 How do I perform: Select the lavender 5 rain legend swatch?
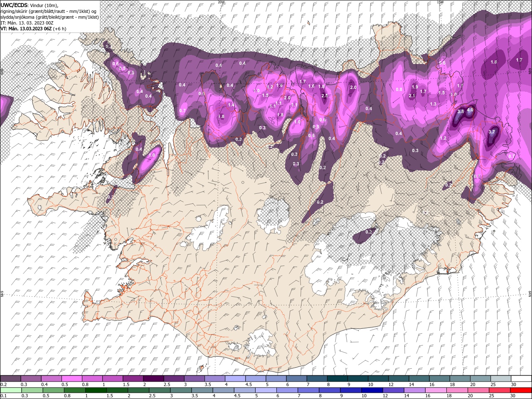(266, 390)
